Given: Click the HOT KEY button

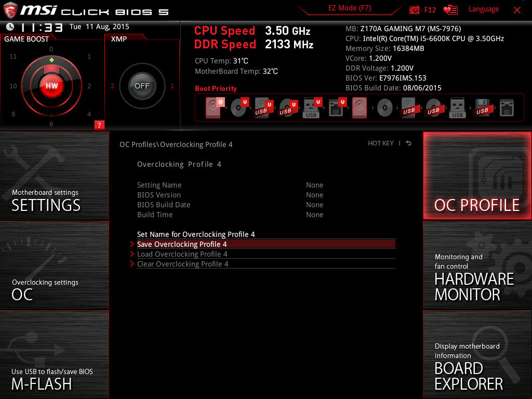Looking at the screenshot, I should point(381,143).
